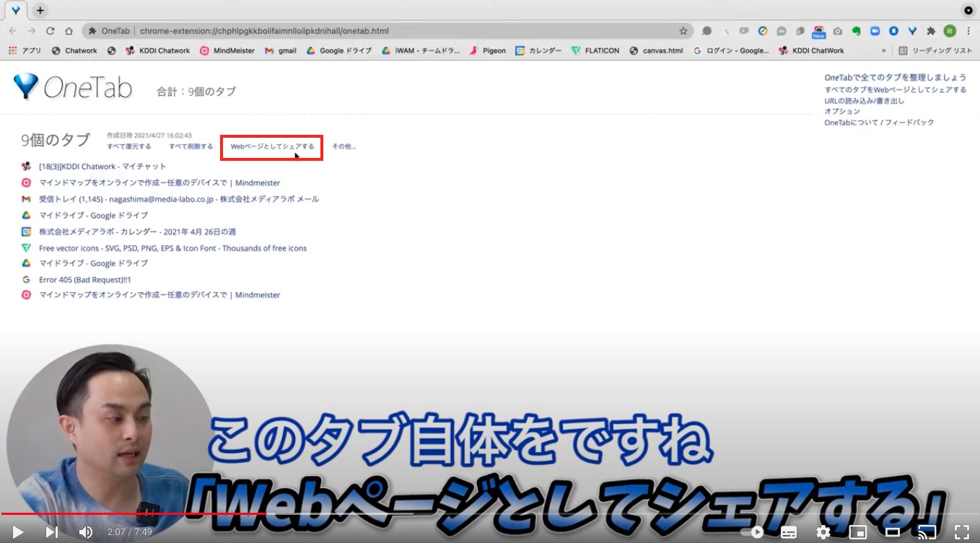Open the Extensions puzzle menu
The image size is (980, 543).
931,31
